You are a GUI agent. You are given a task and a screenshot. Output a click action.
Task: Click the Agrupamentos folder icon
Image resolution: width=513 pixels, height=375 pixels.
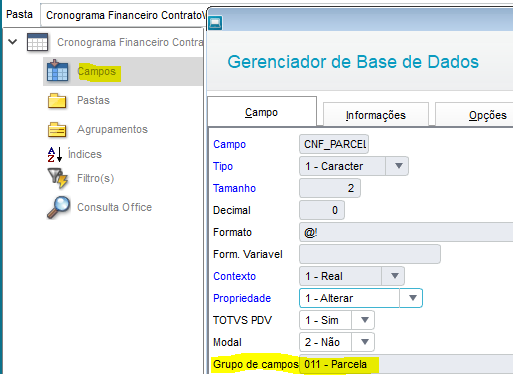click(x=57, y=129)
